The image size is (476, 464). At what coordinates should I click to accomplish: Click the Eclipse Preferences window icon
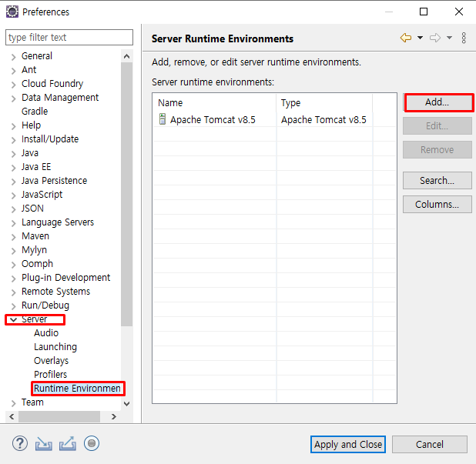[x=12, y=12]
